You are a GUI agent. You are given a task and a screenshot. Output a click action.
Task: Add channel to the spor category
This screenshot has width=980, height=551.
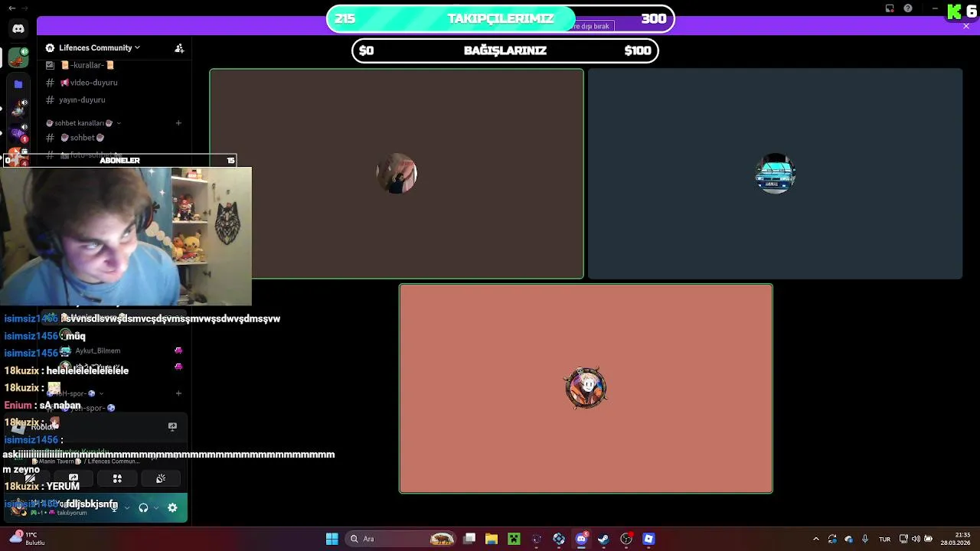tap(178, 393)
